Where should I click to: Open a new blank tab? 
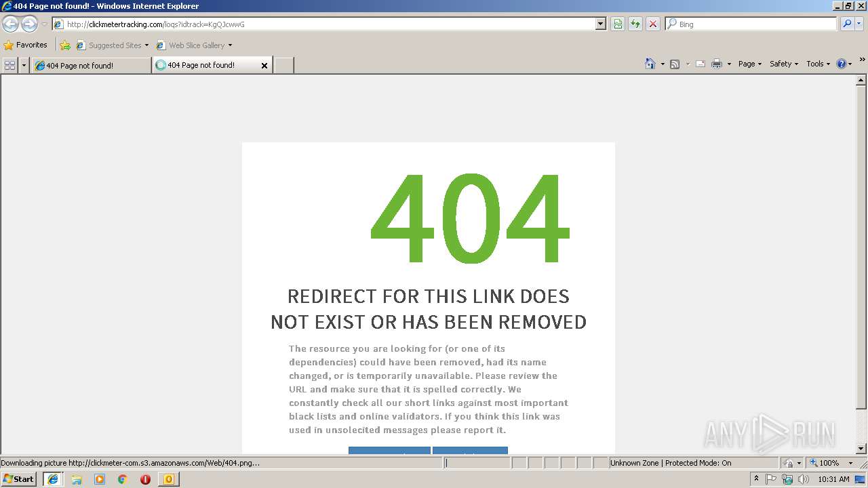[x=283, y=65]
